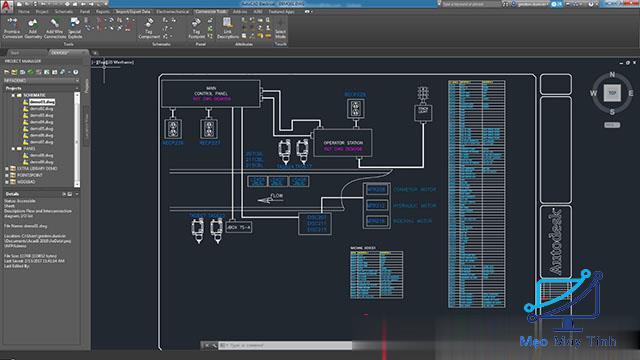Collapse the Details panel arrow
This screenshot has width=640, height=360.
[77, 194]
